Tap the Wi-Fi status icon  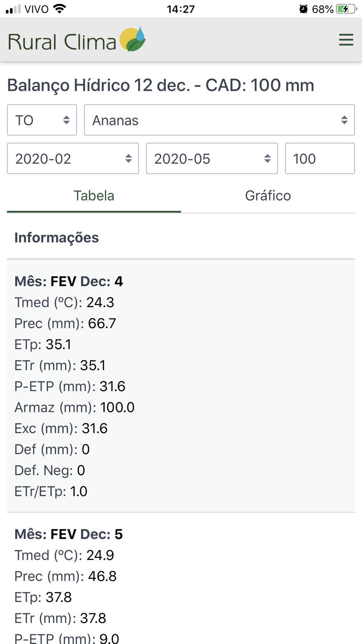(x=60, y=9)
